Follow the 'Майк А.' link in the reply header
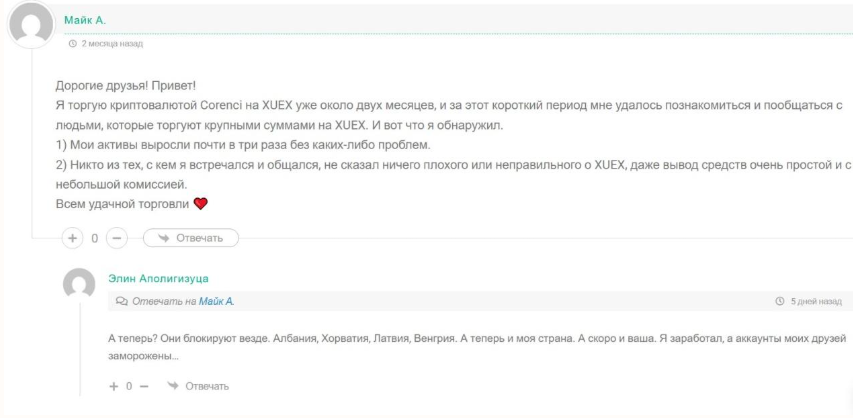The image size is (853, 418). (x=217, y=301)
